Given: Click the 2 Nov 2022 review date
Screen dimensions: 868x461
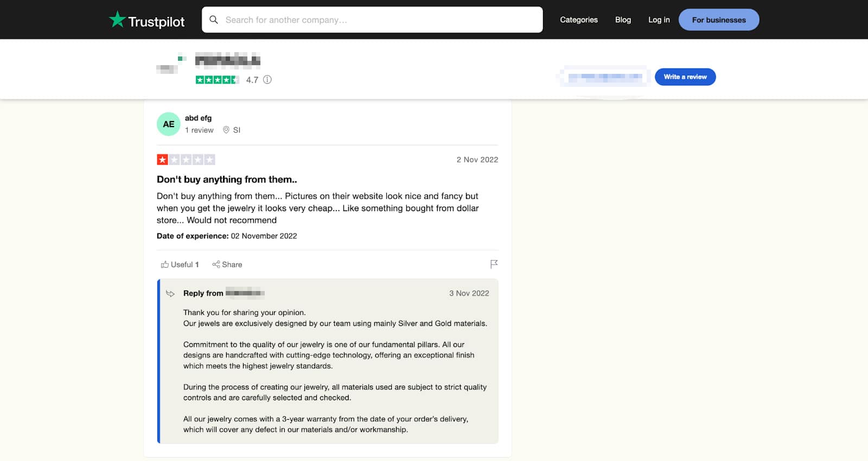Looking at the screenshot, I should tap(477, 160).
